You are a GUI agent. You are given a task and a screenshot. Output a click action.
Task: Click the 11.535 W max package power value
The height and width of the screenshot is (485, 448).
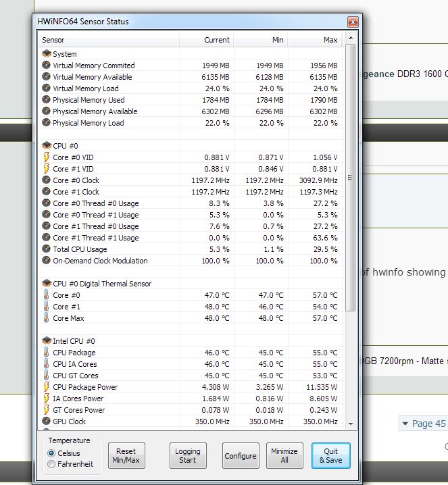pyautogui.click(x=322, y=387)
